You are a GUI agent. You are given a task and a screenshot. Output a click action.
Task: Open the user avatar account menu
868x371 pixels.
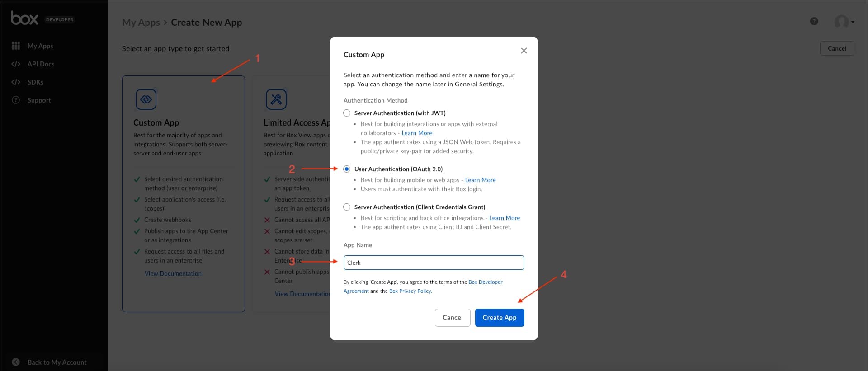pos(844,21)
